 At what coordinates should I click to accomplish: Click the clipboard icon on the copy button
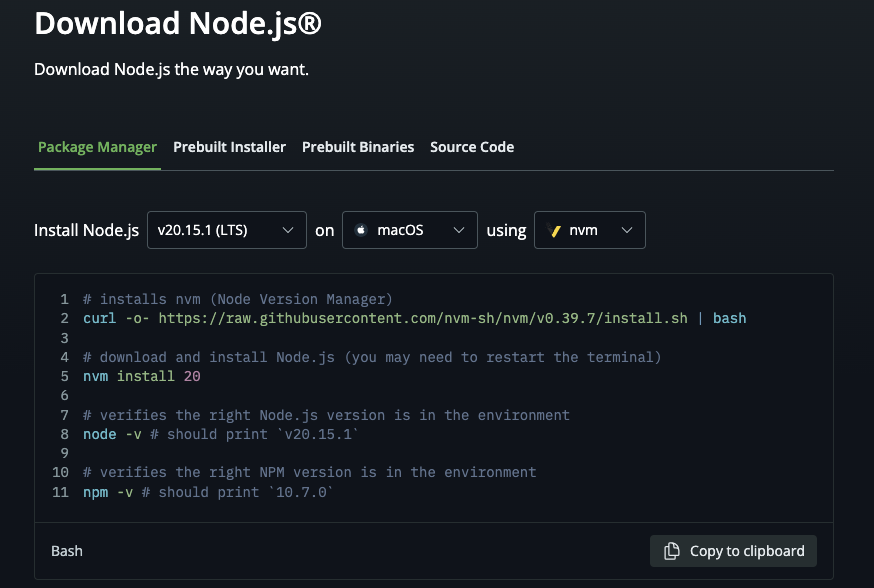click(x=672, y=551)
